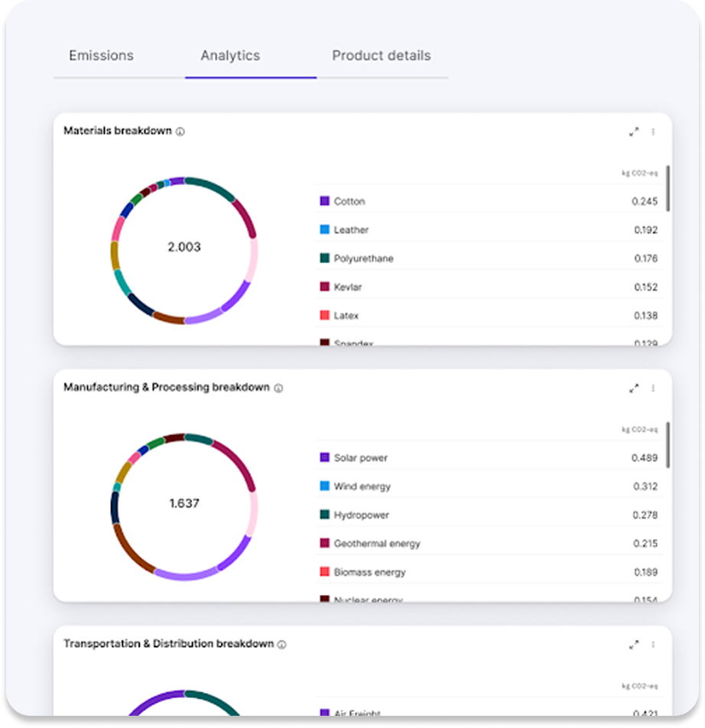Open Transportation & Distribution more options menu

pyautogui.click(x=653, y=645)
